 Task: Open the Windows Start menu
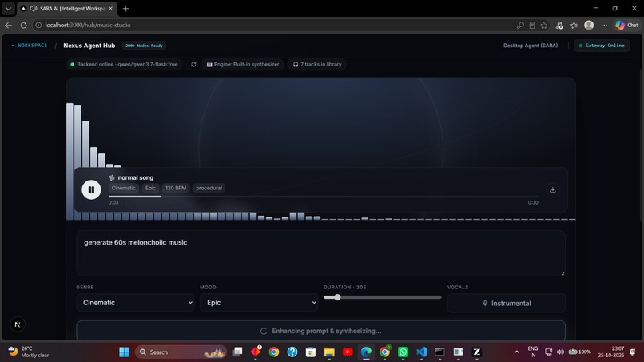point(124,352)
